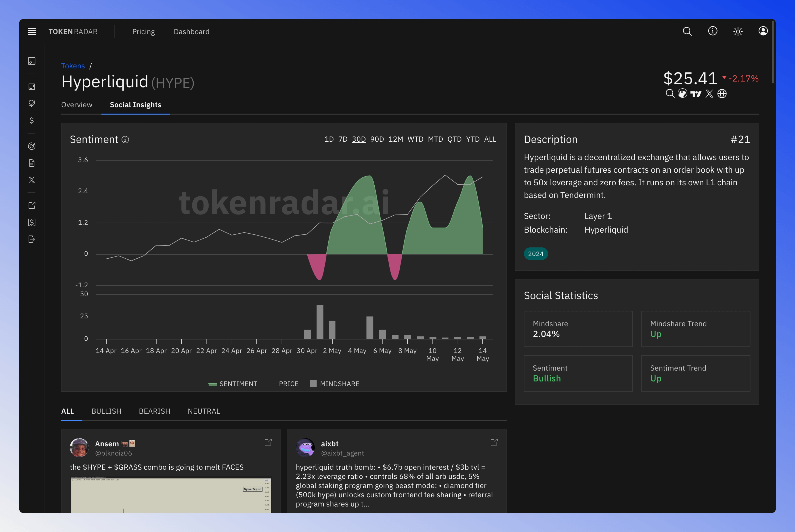Image resolution: width=795 pixels, height=532 pixels.
Task: Toggle SENTIMENT series in chart legend
Action: pos(233,384)
